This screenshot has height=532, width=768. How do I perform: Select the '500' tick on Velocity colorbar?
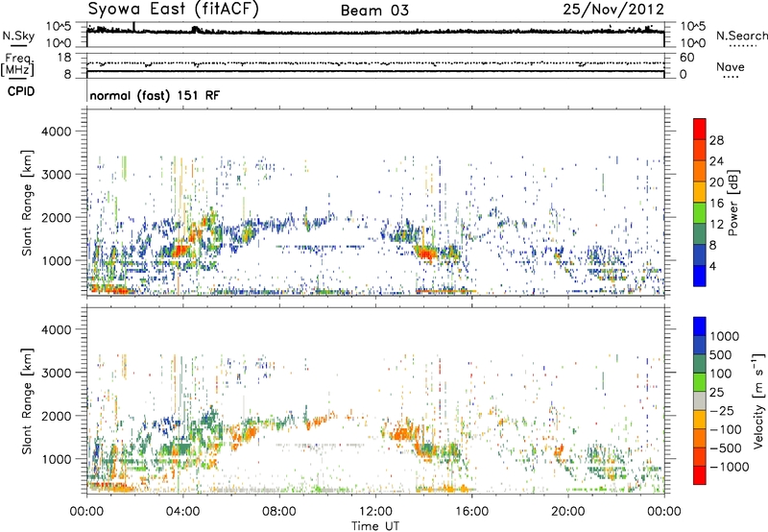(721, 355)
